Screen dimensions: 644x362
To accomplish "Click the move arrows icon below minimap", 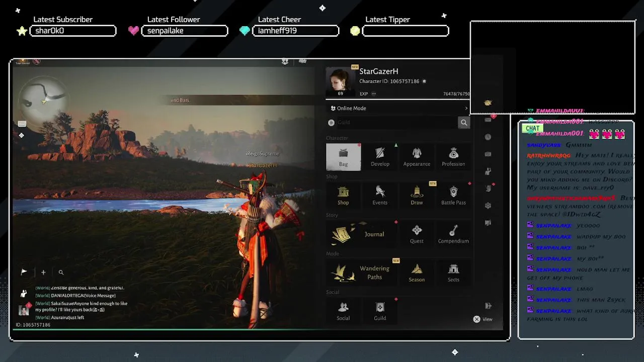I will [22, 135].
